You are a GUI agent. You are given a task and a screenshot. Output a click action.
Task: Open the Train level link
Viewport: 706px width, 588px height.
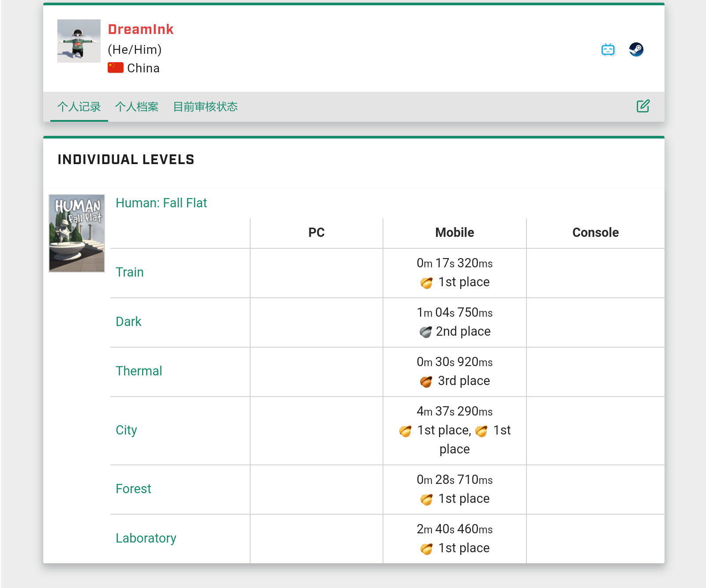[x=130, y=272]
